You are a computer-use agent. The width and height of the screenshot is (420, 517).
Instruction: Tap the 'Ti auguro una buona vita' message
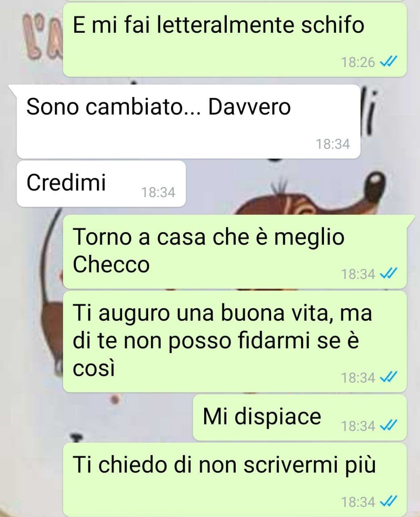click(234, 341)
